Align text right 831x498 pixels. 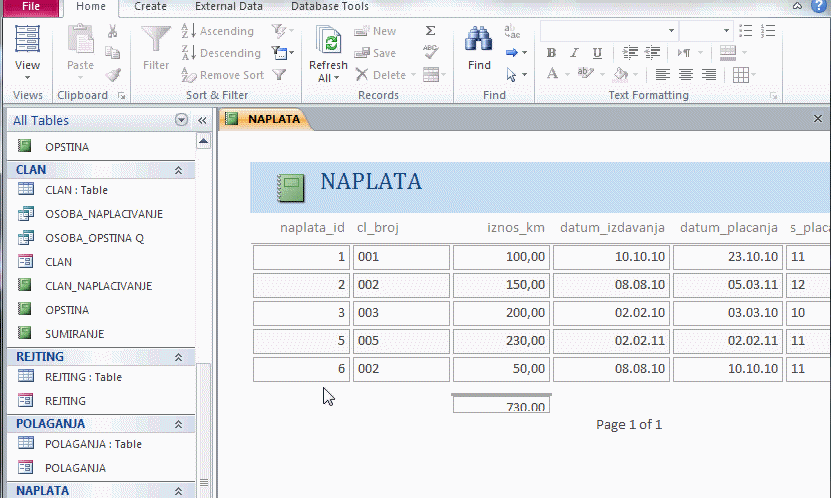click(709, 75)
